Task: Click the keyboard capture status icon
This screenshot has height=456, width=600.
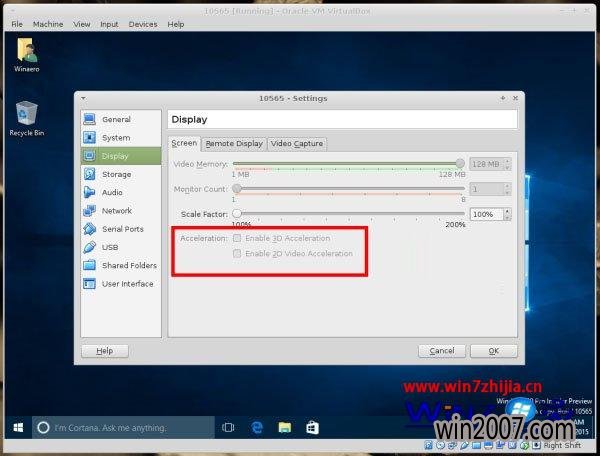Action: 536,445
